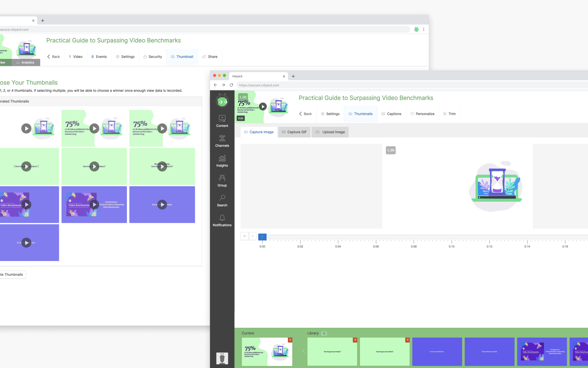Go forward in front browser window
Screen dimensions: 588x368
tap(223, 85)
